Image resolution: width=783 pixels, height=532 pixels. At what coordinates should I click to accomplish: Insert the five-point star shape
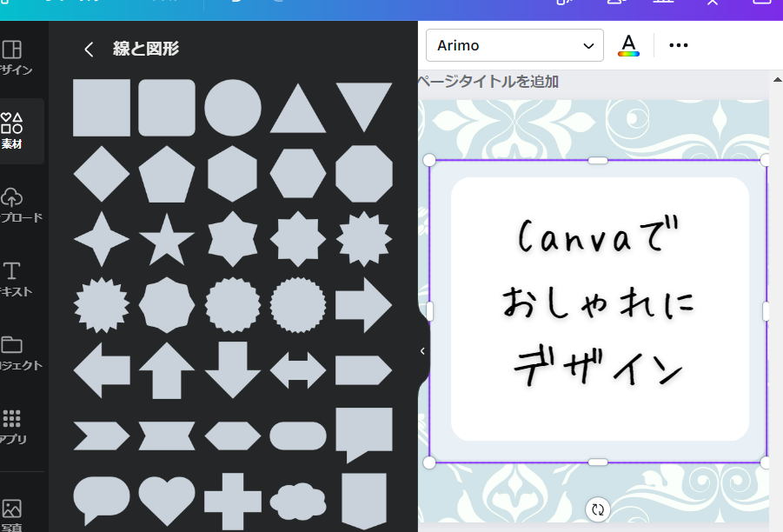click(167, 239)
